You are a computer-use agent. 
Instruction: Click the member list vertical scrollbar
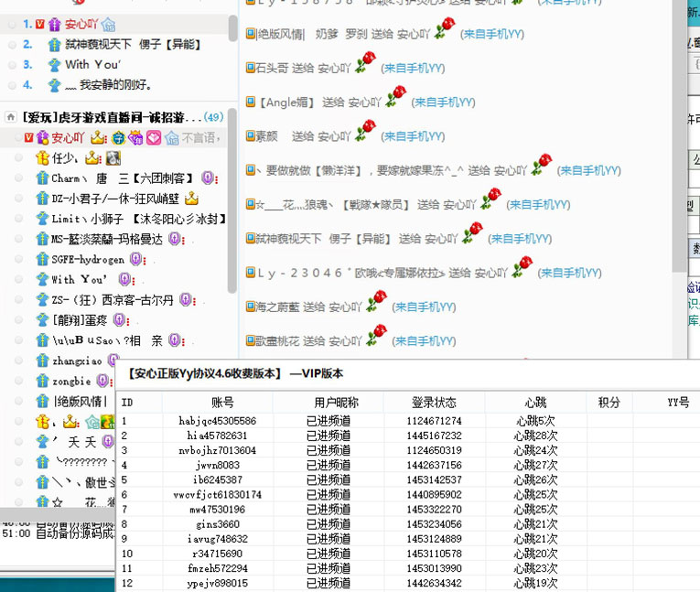pos(232,201)
